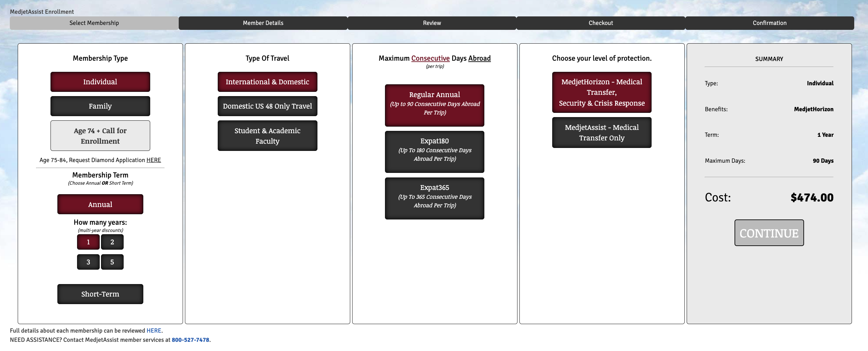Screen dimensions: 868x351
Task: Click the CONTINUE button
Action: tap(769, 233)
